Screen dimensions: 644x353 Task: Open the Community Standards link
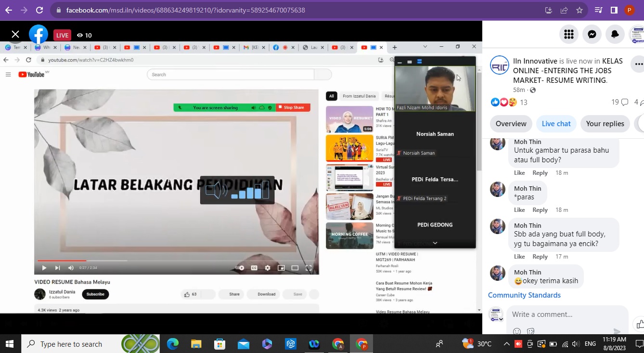(x=524, y=295)
